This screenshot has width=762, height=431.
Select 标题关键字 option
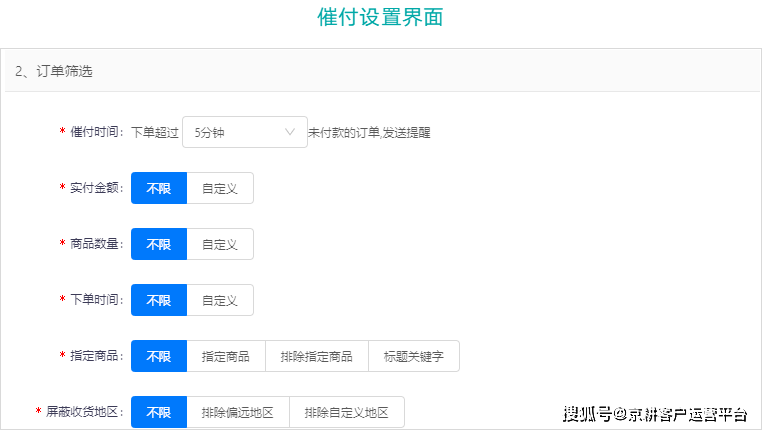click(x=414, y=356)
